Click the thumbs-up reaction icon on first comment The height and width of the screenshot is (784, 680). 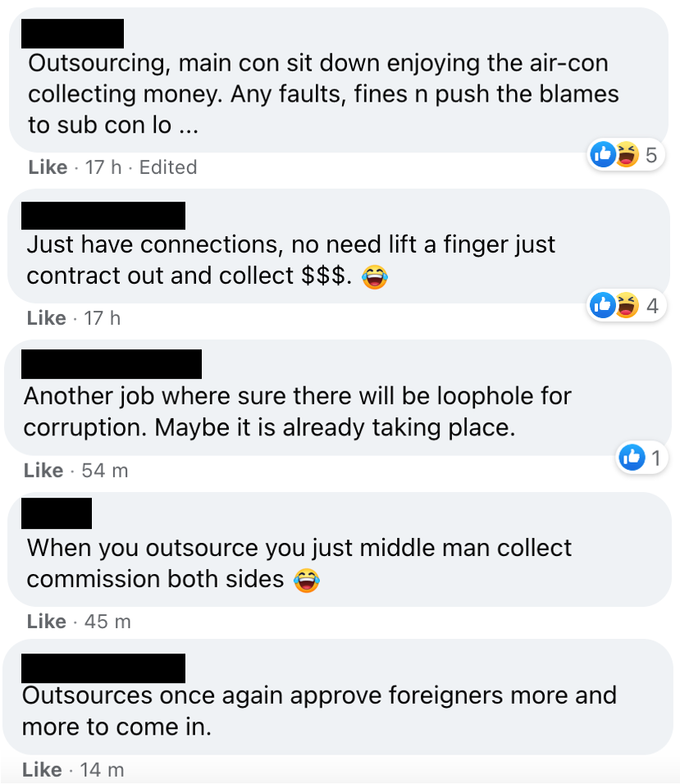pos(603,154)
